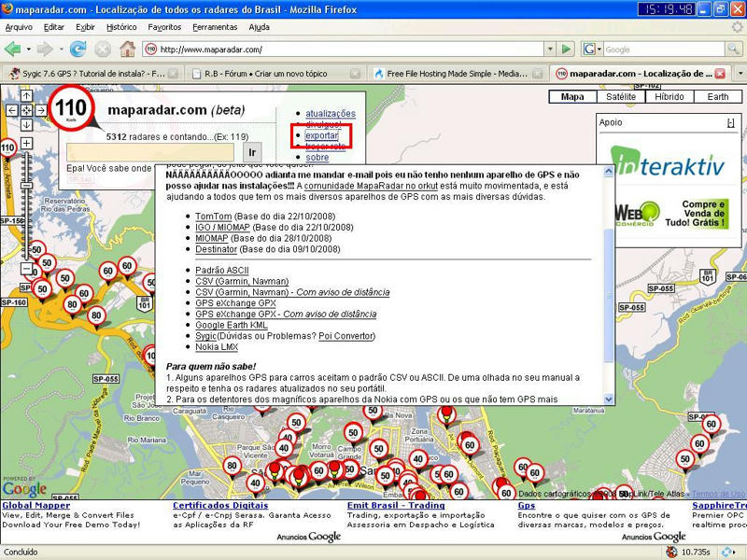Reload the page with the Refresh icon
This screenshot has width=747, height=560.
click(x=78, y=49)
